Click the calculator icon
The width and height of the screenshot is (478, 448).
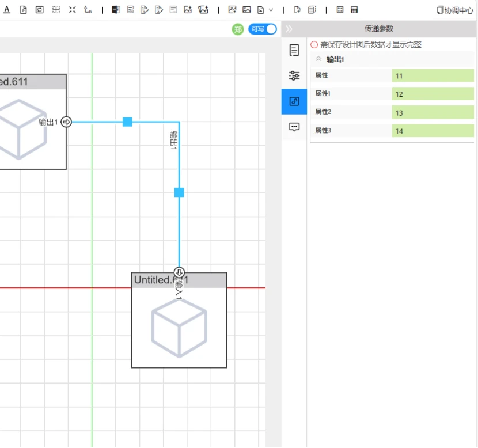click(x=354, y=10)
